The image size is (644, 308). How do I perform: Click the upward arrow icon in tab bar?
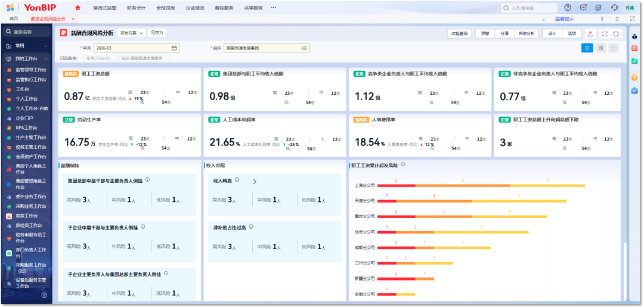point(617,19)
